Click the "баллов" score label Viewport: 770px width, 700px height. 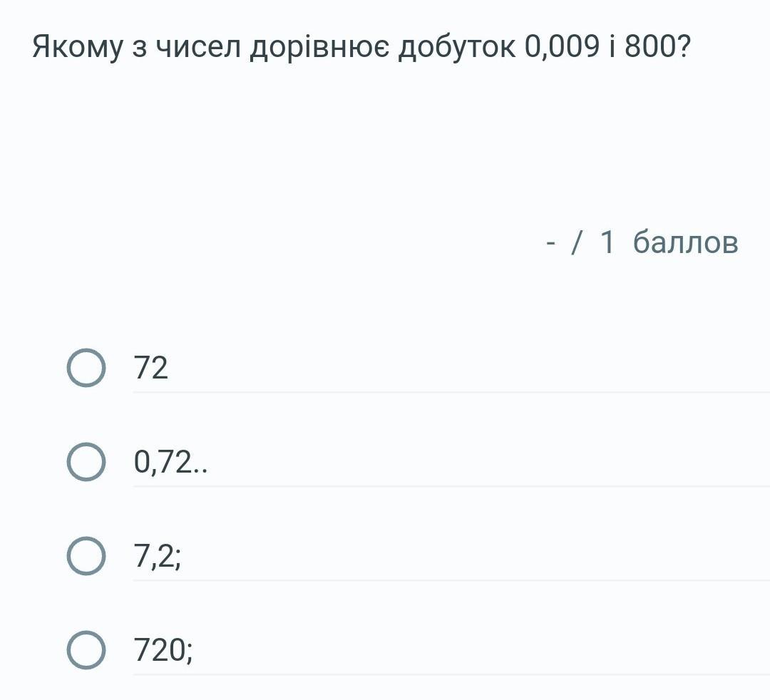pyautogui.click(x=685, y=242)
